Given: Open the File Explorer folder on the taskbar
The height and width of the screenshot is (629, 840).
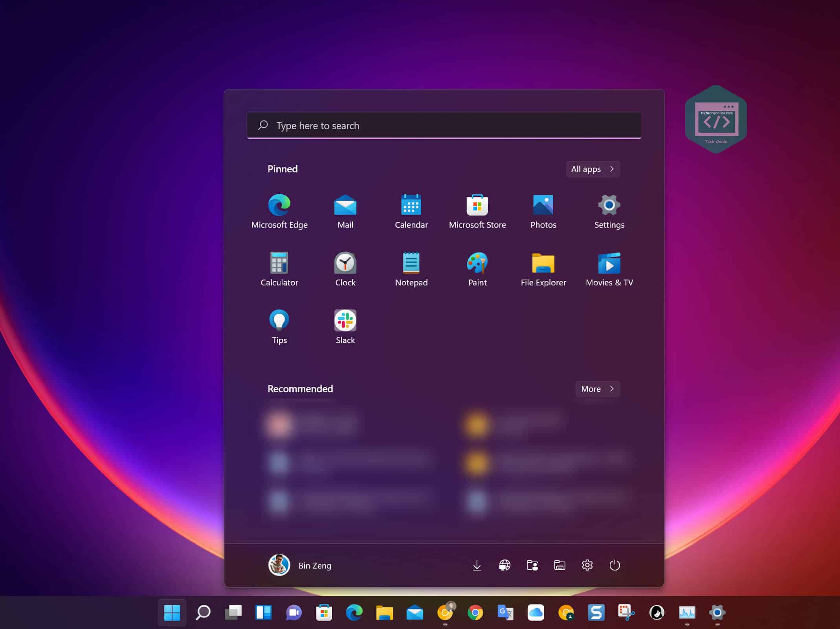Looking at the screenshot, I should (x=384, y=613).
